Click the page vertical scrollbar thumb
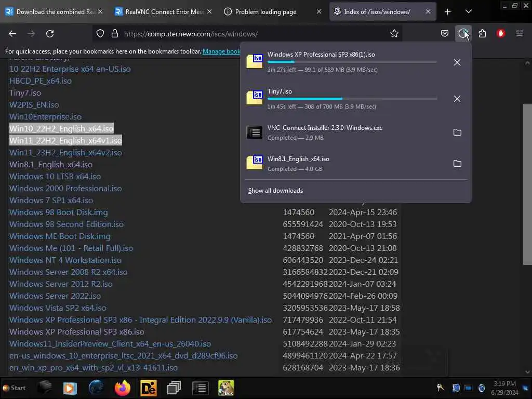This screenshot has height=399, width=532. click(527, 184)
